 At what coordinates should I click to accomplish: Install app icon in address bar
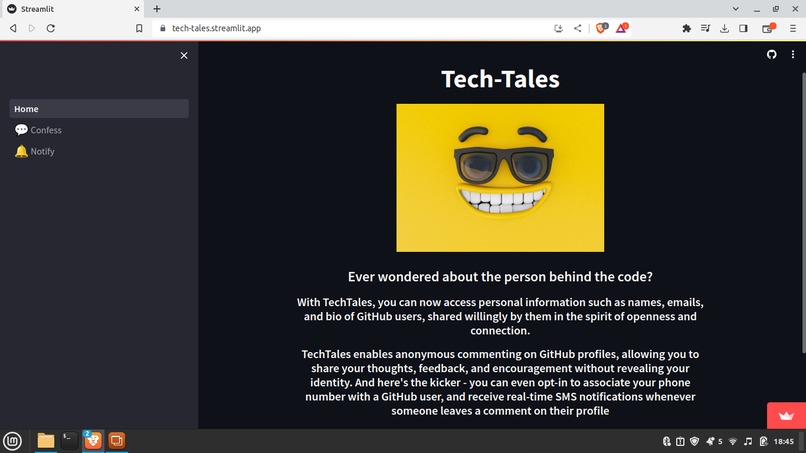click(558, 28)
